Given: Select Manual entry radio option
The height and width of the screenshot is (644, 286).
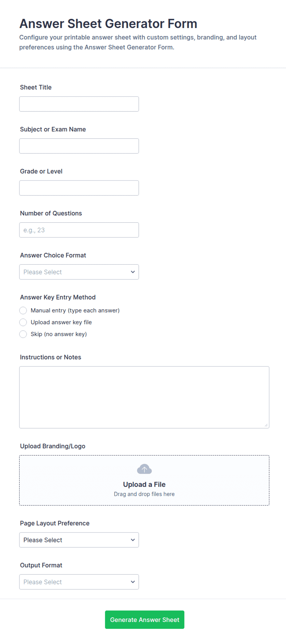Looking at the screenshot, I should [x=23, y=310].
